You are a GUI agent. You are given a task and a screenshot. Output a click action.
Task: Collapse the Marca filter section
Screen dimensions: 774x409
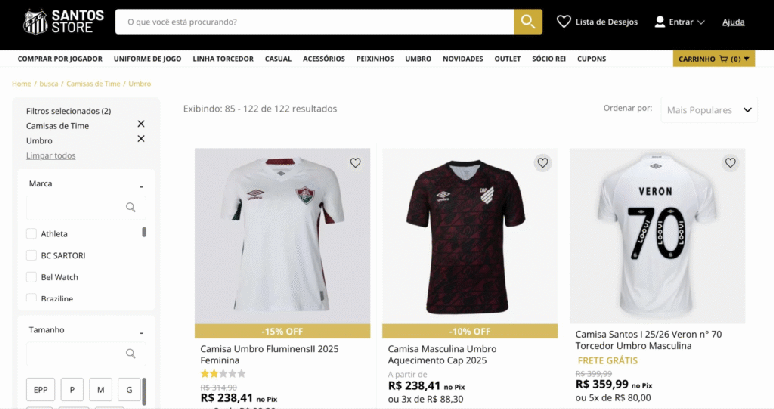coord(141,184)
